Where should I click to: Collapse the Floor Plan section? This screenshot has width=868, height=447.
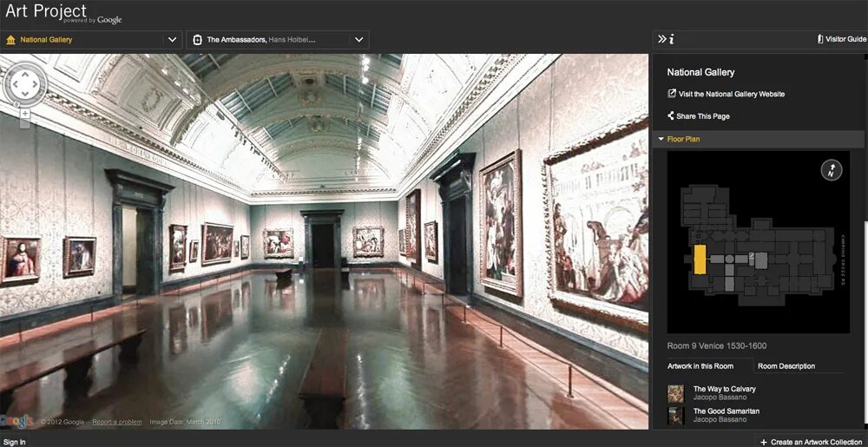(x=759, y=139)
